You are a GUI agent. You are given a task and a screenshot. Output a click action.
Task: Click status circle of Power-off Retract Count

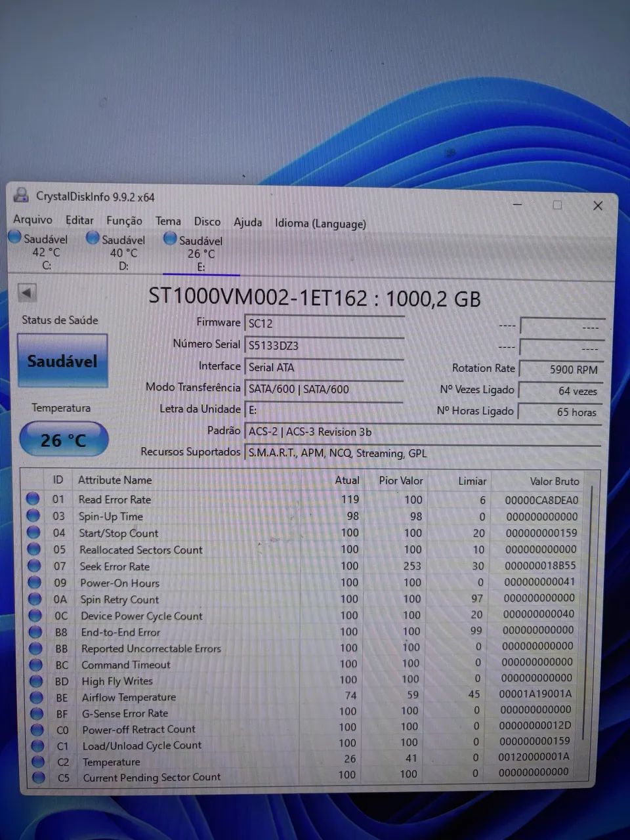38,729
